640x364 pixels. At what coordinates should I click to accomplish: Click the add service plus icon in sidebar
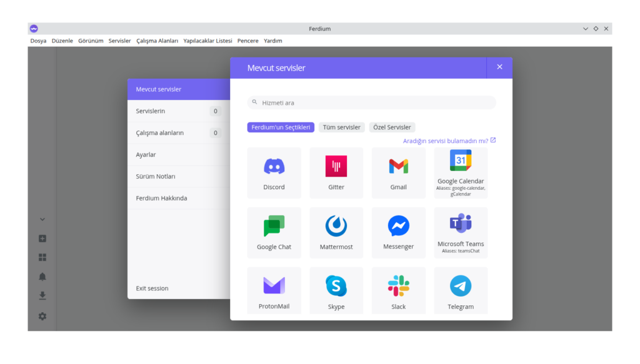point(42,239)
